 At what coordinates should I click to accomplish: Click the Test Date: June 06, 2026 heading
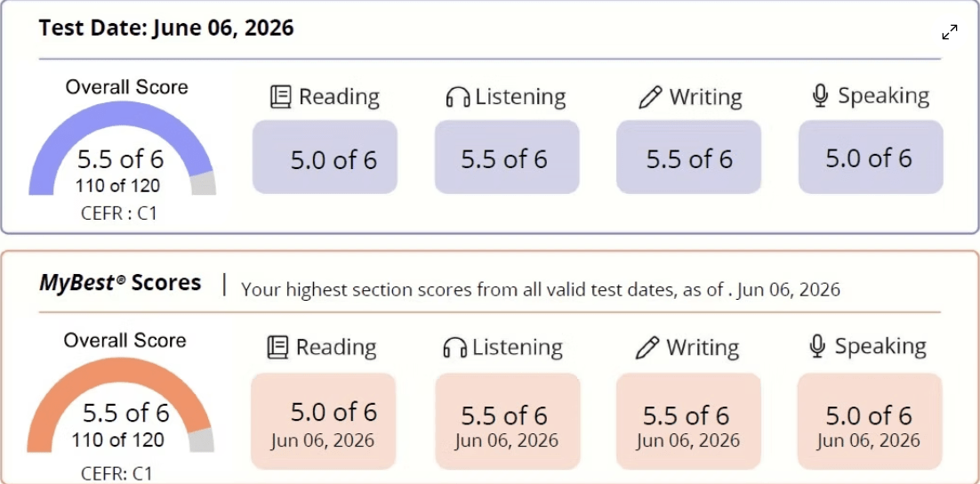coord(166,28)
